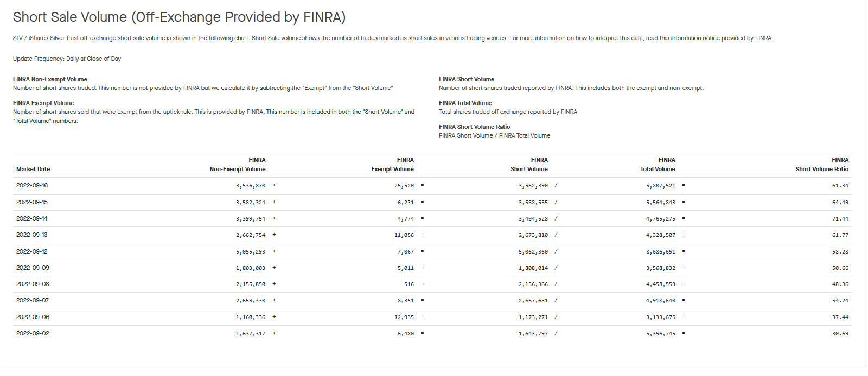Click the Short Sale Volume page heading

point(179,17)
